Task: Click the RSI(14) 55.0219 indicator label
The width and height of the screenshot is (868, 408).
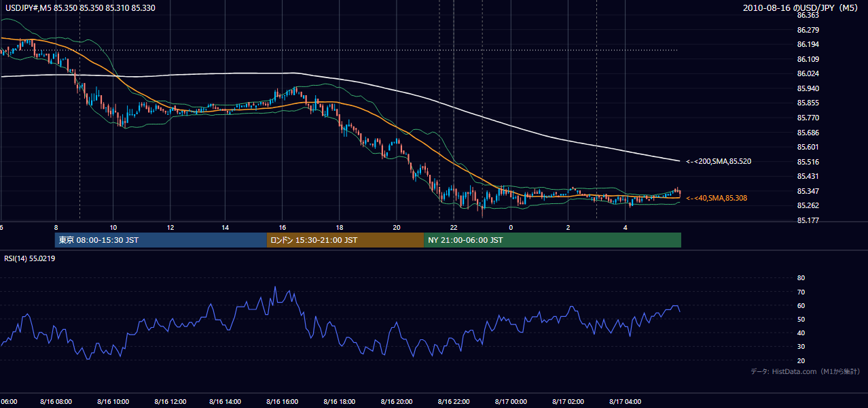Action: click(31, 258)
